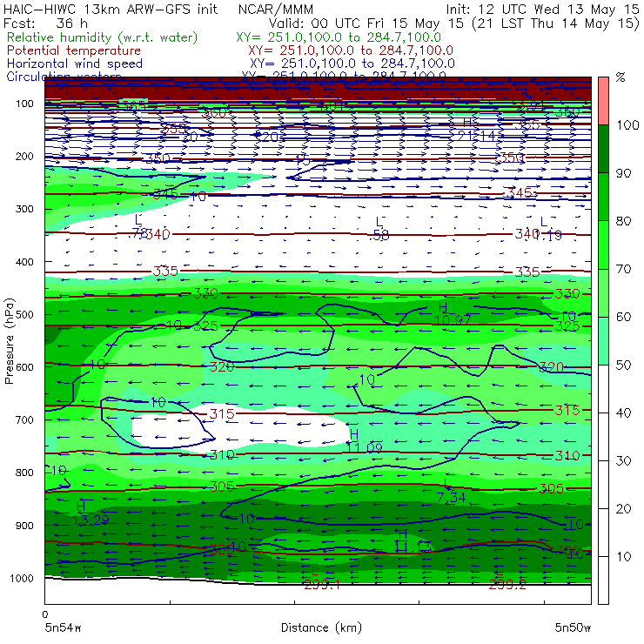
Task: Click the "L 1.19" wind minimum label
Action: click(x=548, y=228)
